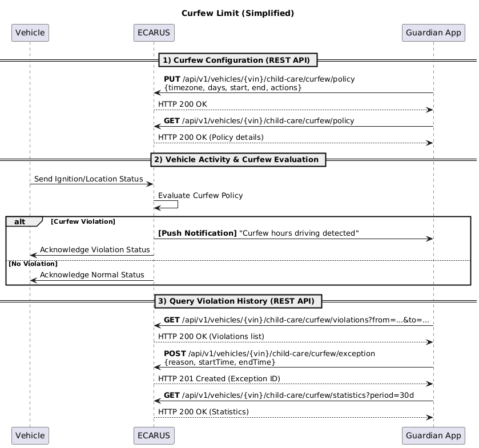Select the Query Violation History divider label

click(x=238, y=301)
